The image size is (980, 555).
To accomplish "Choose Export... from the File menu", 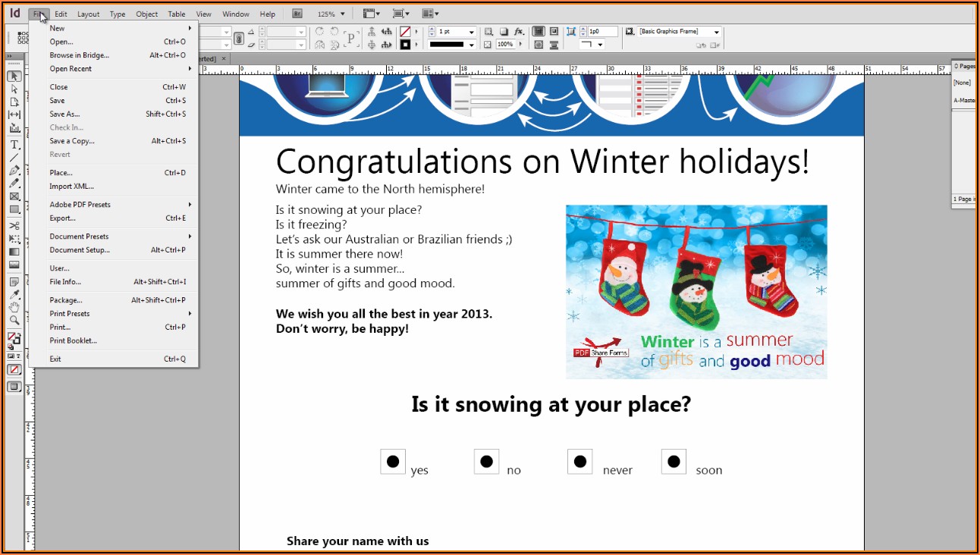I will coord(63,218).
